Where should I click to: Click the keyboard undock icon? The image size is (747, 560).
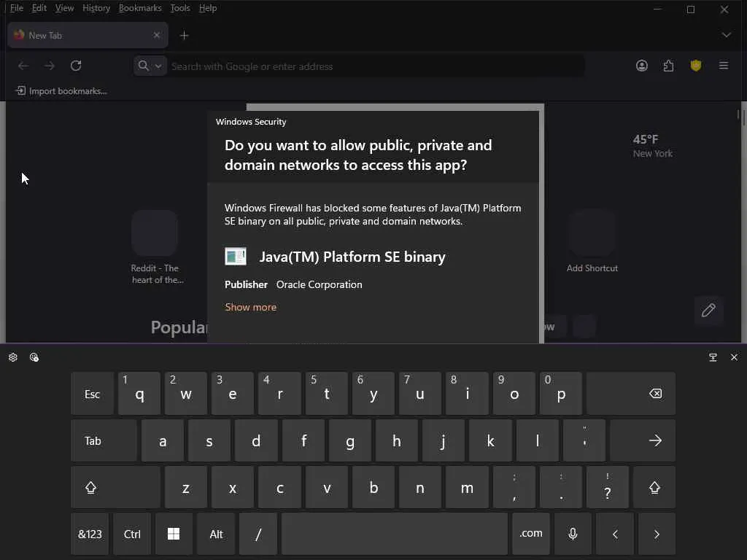click(x=713, y=357)
